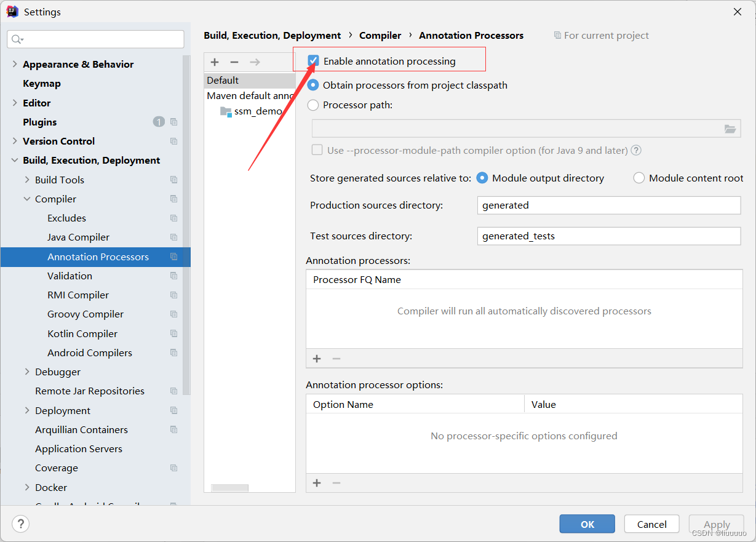Click project-level icon beside Excludes

click(174, 218)
